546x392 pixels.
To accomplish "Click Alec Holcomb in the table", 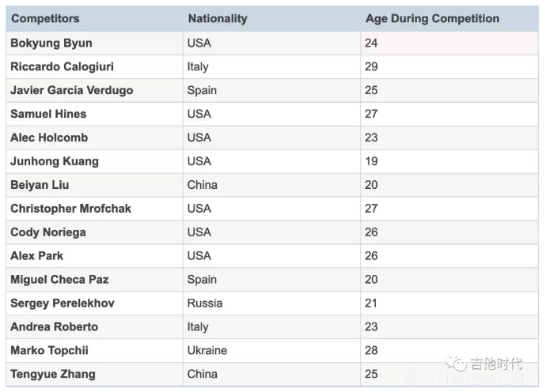I will coord(49,138).
